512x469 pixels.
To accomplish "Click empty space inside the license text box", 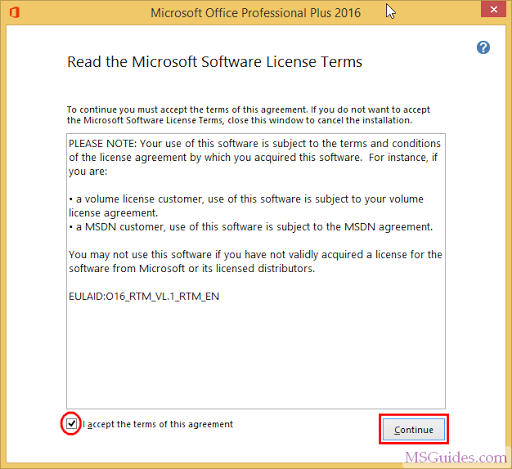I will click(x=256, y=353).
